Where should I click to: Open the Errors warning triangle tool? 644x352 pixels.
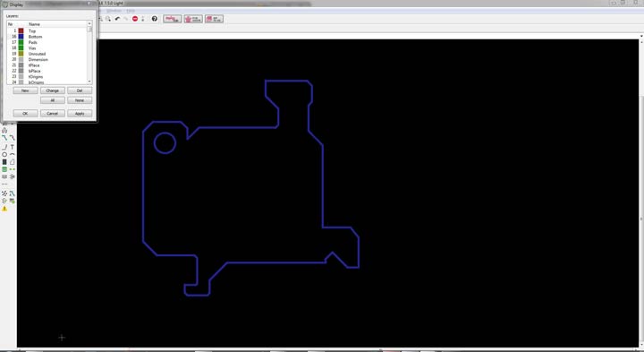pyautogui.click(x=4, y=209)
